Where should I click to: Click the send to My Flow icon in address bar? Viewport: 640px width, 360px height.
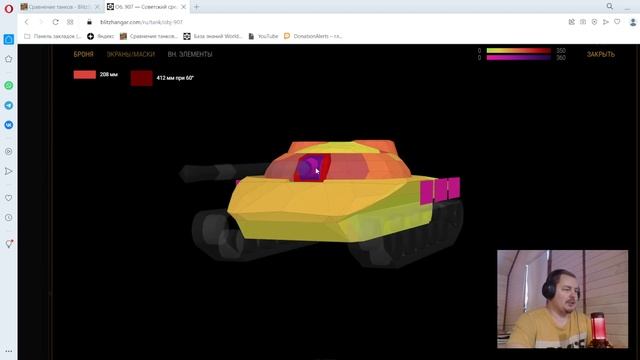[x=606, y=22]
